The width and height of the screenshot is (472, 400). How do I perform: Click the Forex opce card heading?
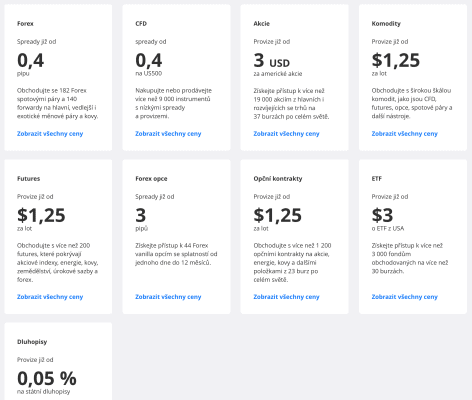(151, 179)
